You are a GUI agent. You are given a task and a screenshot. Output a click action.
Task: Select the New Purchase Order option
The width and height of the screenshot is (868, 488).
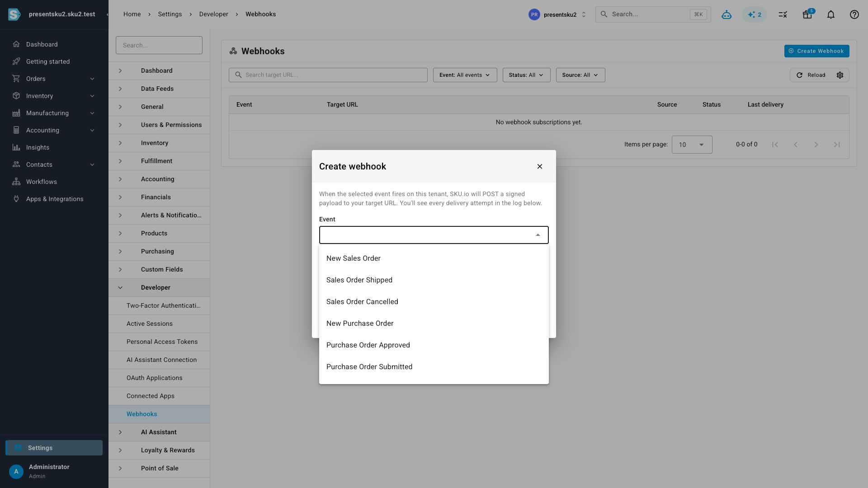434,324
